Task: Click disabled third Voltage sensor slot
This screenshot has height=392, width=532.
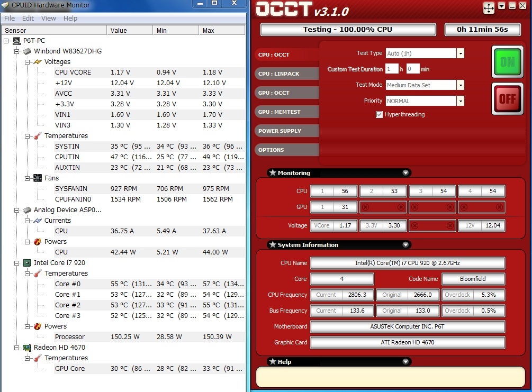Action: coord(432,225)
